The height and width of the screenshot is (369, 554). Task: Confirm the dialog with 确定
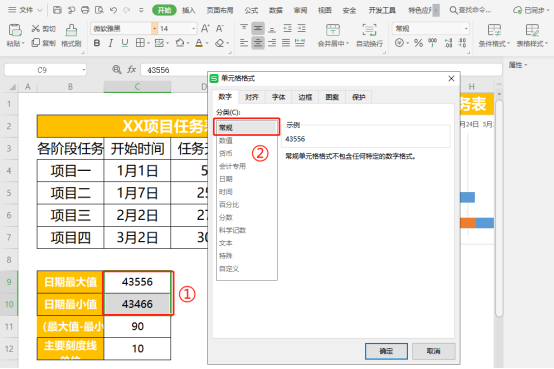tap(386, 351)
